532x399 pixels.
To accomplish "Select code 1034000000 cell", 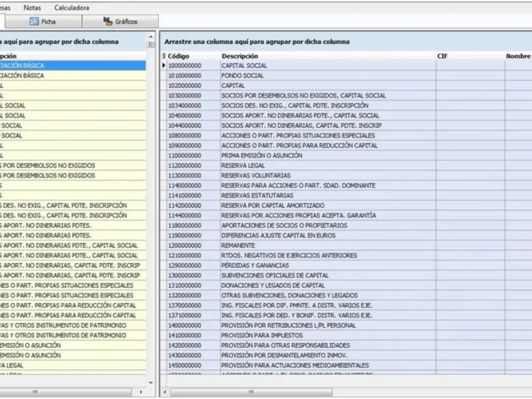I will (x=194, y=106).
